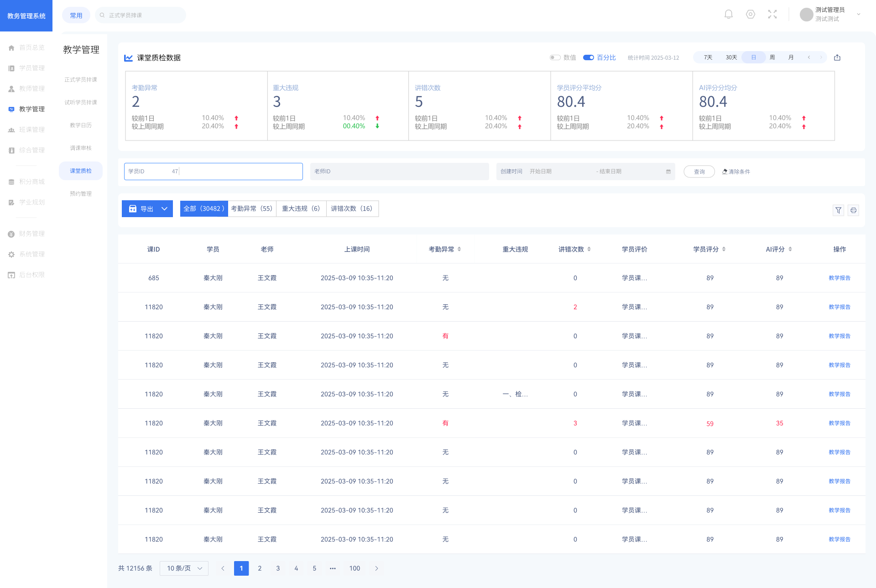Click the 后台权限 sidebar icon
Screen dimensions: 876x588
pos(11,275)
